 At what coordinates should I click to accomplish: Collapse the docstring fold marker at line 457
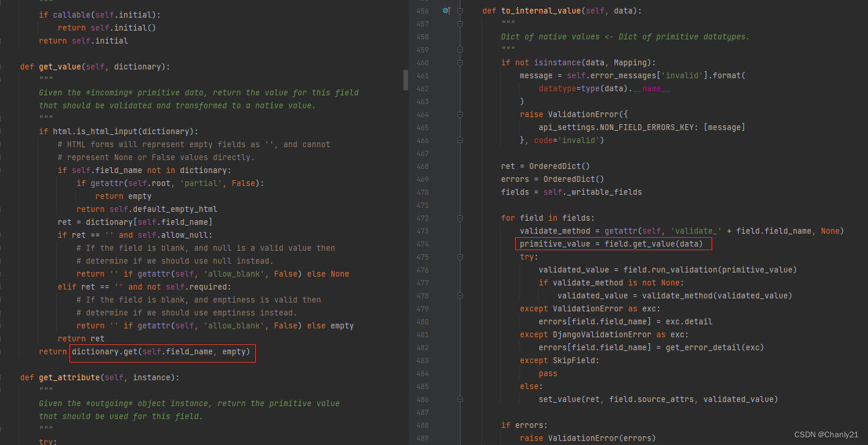(x=460, y=24)
